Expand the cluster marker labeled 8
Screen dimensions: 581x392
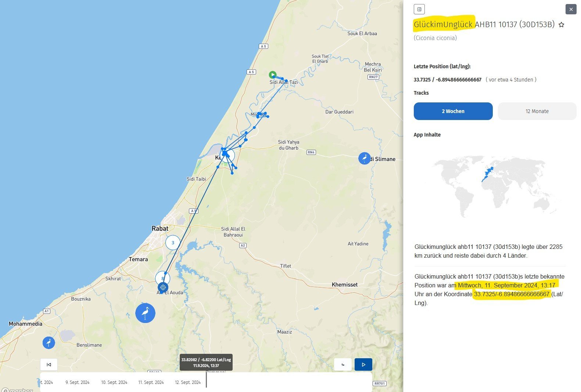tap(162, 278)
